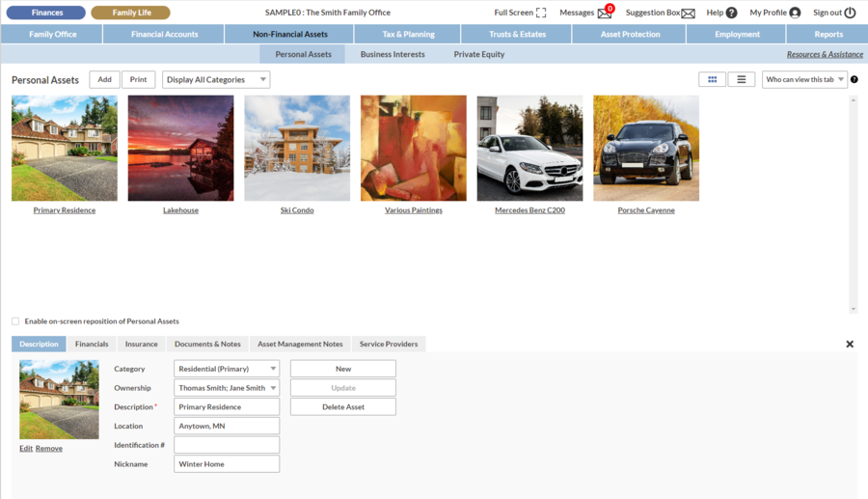Select the Finances toggle button
This screenshot has width=868, height=499.
47,13
